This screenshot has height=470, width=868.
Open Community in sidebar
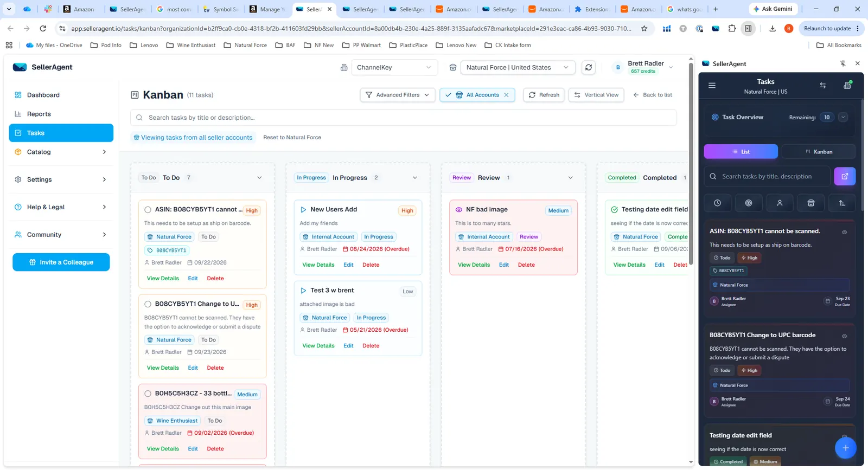tap(61, 235)
